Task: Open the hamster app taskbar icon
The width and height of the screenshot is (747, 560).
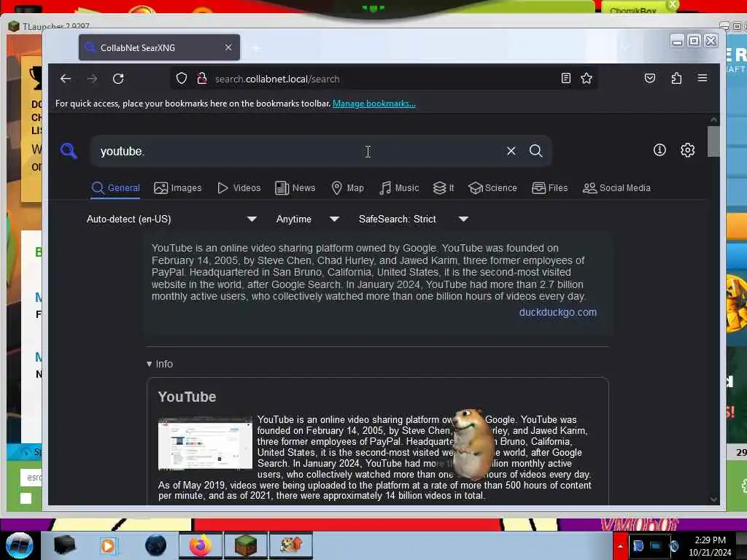Action: pyautogui.click(x=290, y=545)
